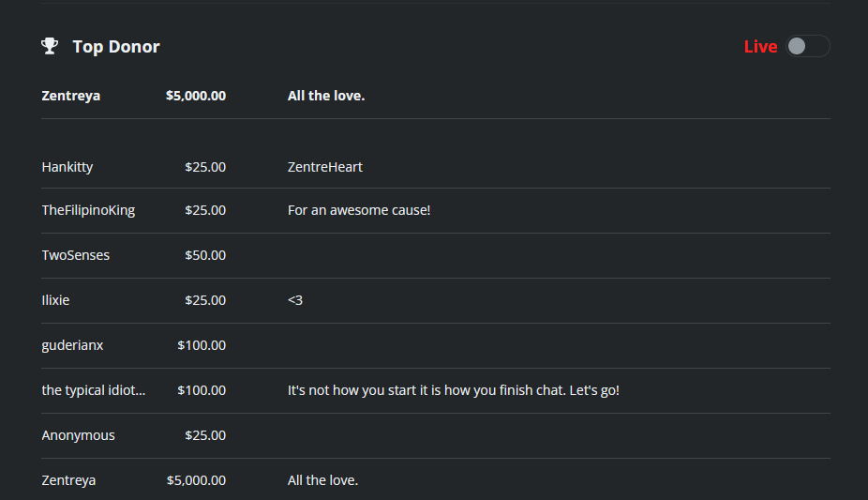Select donor guderianx
Screen dimensions: 868x500
tap(72, 345)
